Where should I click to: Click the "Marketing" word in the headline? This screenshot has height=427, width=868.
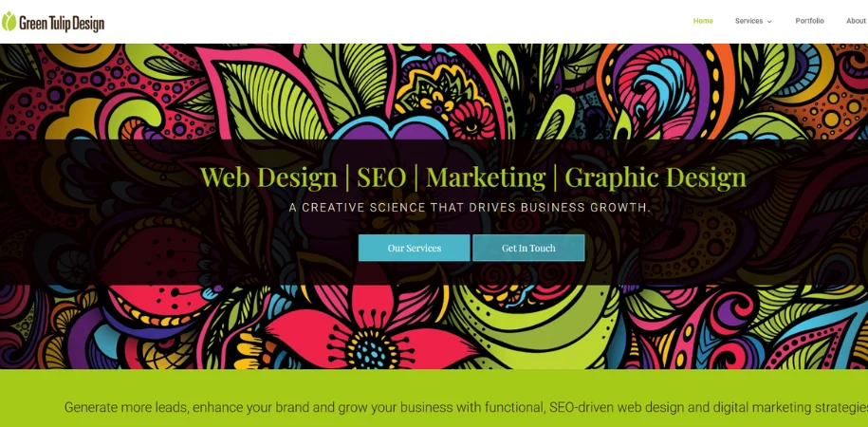click(485, 177)
